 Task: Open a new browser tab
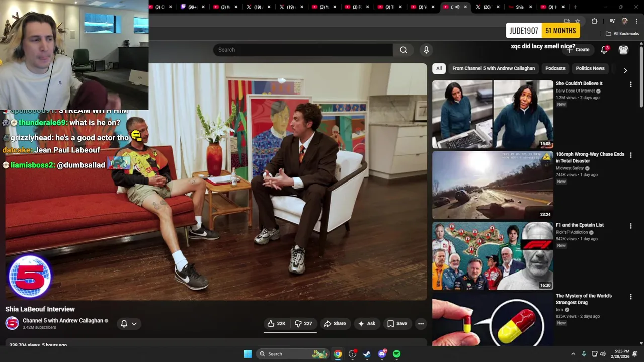coord(575,7)
